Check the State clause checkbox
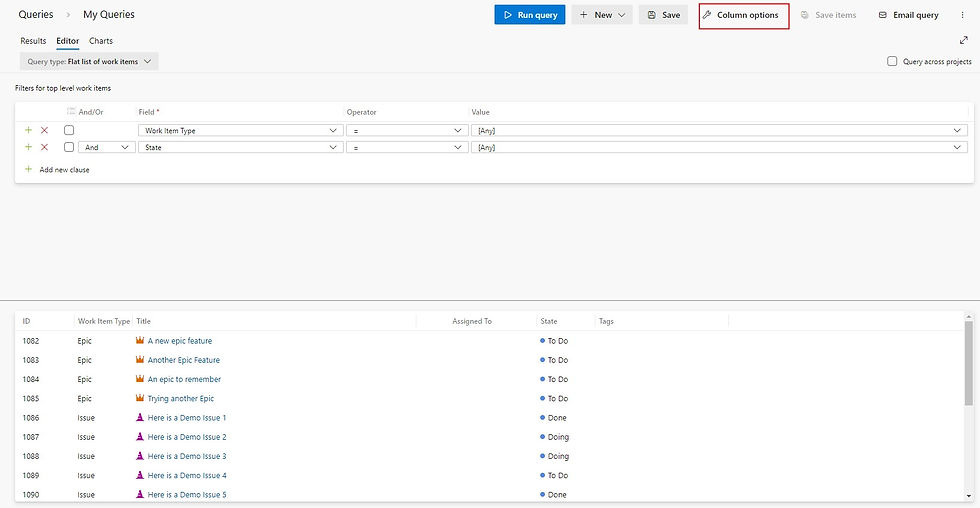Image resolution: width=980 pixels, height=508 pixels. click(x=69, y=147)
